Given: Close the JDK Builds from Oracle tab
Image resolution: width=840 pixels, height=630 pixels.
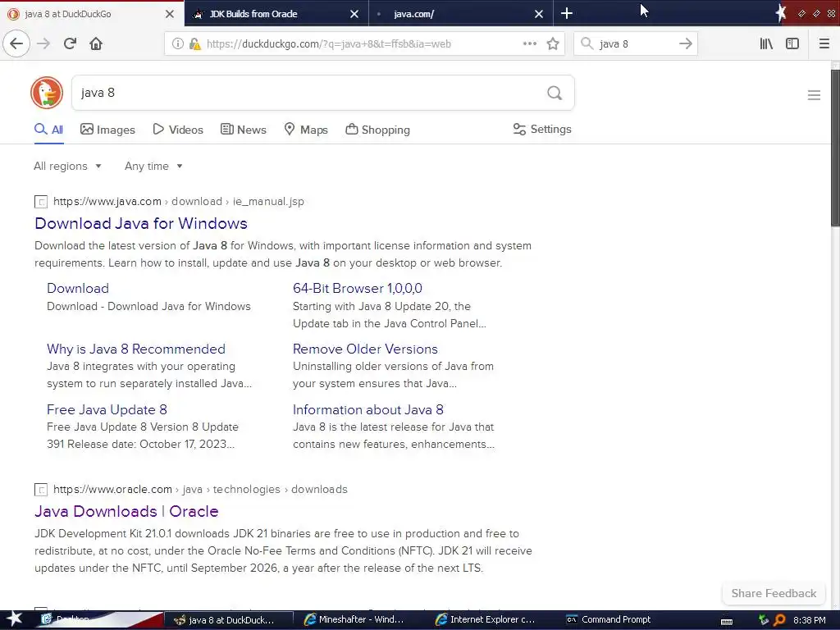Looking at the screenshot, I should click(x=354, y=14).
